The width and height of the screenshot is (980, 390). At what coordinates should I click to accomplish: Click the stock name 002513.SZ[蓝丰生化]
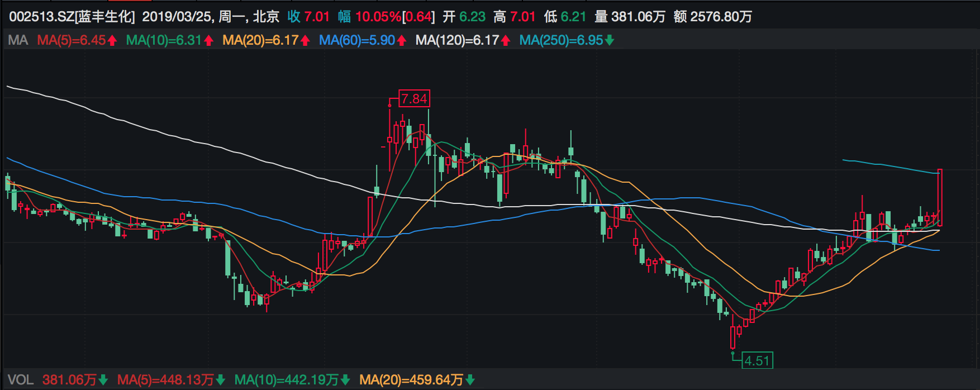point(72,17)
